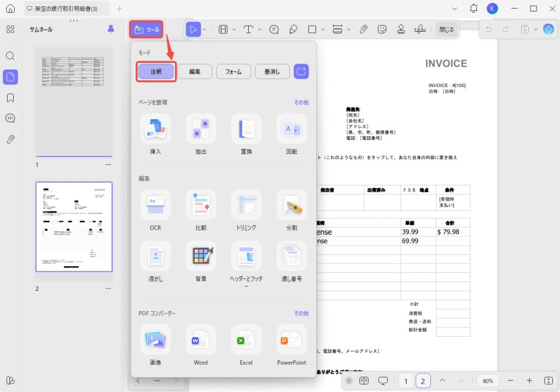
Task: Open the AI assistant icon
Action: point(549,30)
